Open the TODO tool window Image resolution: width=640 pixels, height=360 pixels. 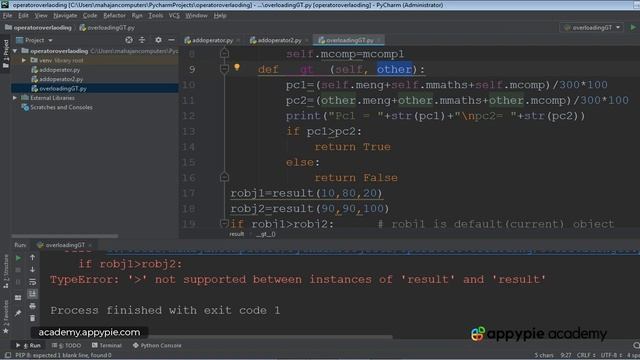coord(67,345)
